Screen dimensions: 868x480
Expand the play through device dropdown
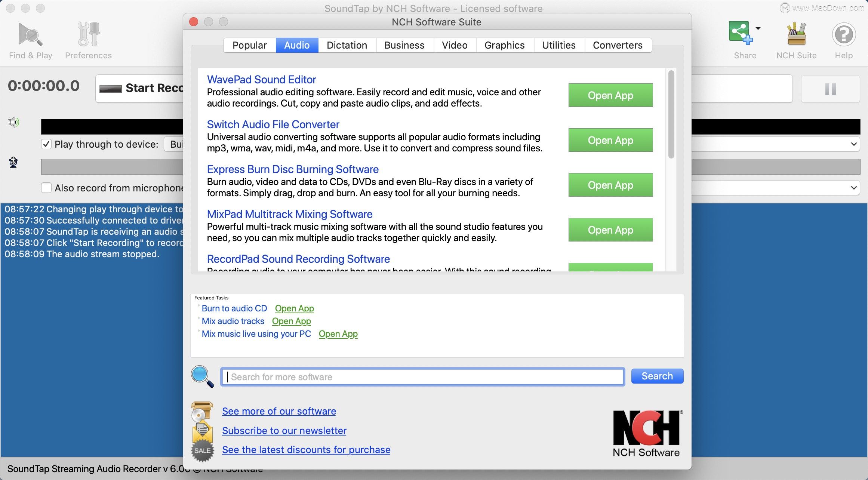853,144
